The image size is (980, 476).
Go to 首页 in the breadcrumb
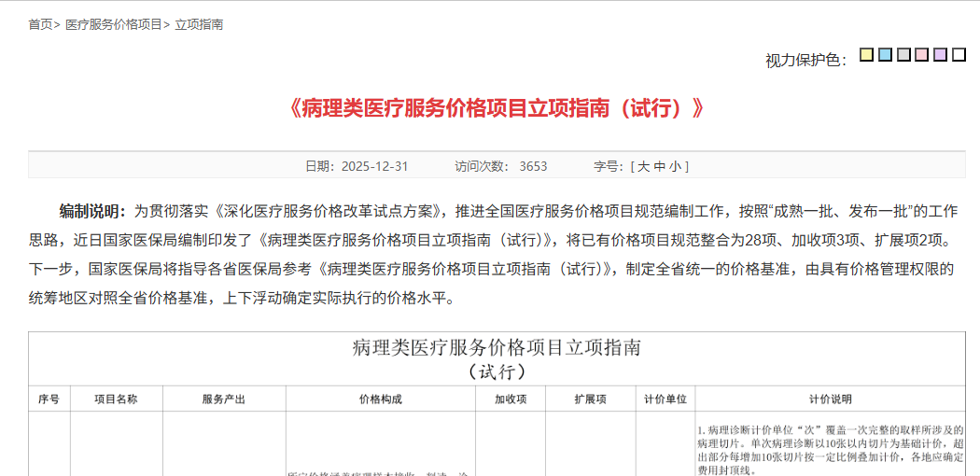tap(40, 24)
